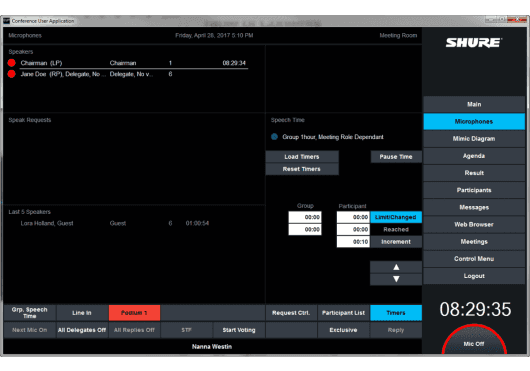Click the Participant increment field 00:10
Viewport: 530px width, 371px height.
(x=353, y=242)
